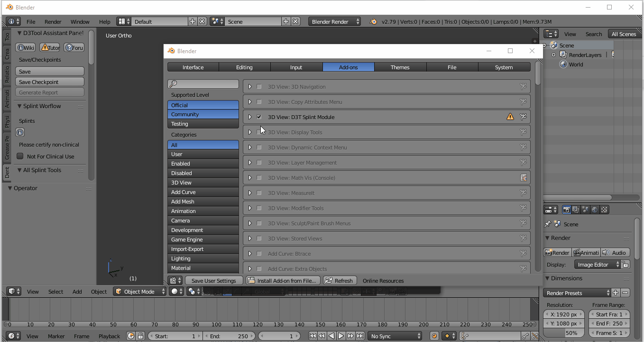Expand the 3D Navigation add-on details
Image resolution: width=644 pixels, height=342 pixels.
pos(250,86)
